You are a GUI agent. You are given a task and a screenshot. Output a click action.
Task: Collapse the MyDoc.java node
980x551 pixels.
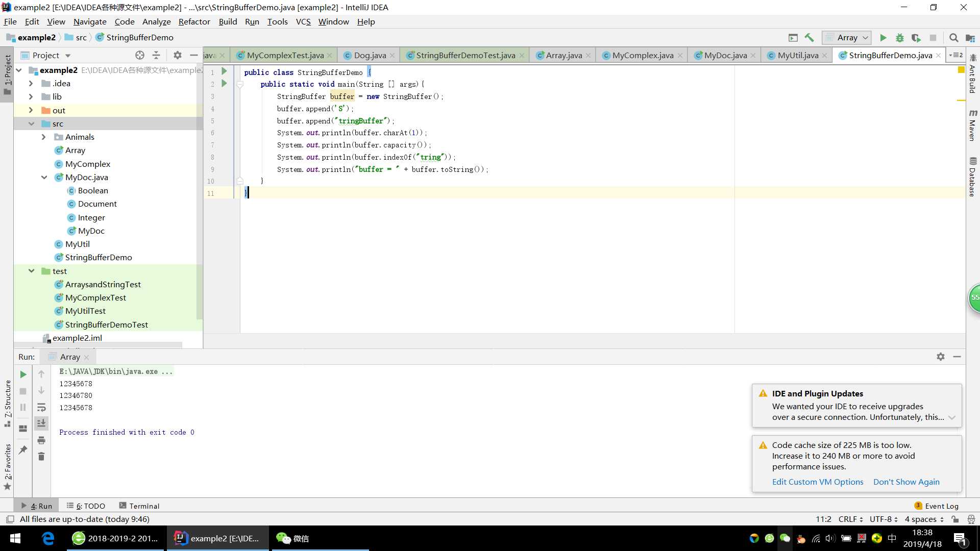[44, 177]
